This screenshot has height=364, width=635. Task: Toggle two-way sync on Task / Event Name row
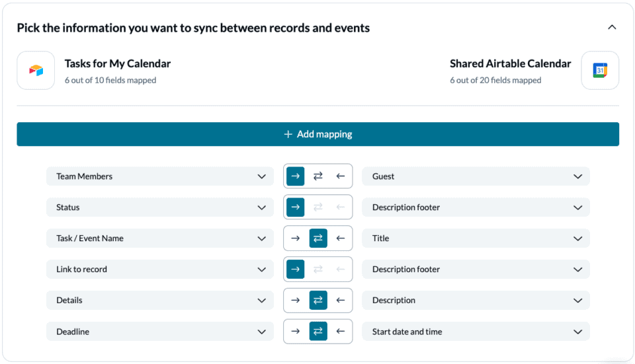click(318, 238)
